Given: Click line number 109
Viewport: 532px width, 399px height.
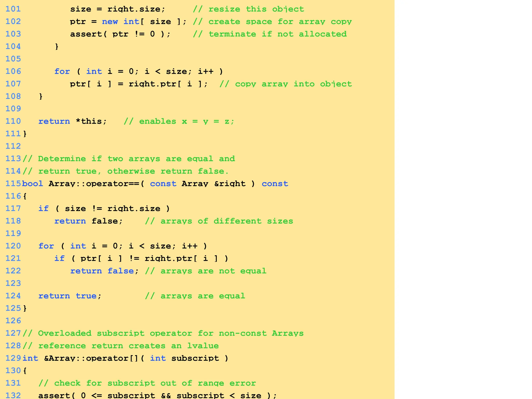Looking at the screenshot, I should pos(13,109).
